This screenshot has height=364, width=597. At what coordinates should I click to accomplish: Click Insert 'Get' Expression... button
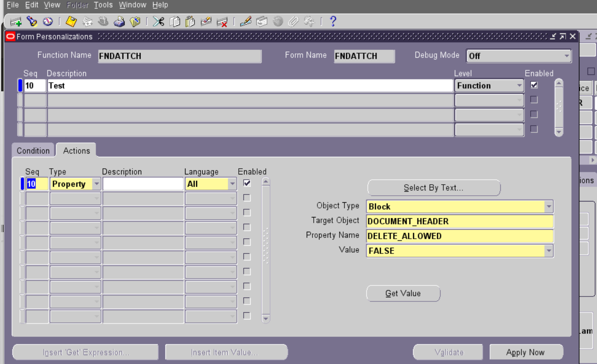pyautogui.click(x=86, y=352)
